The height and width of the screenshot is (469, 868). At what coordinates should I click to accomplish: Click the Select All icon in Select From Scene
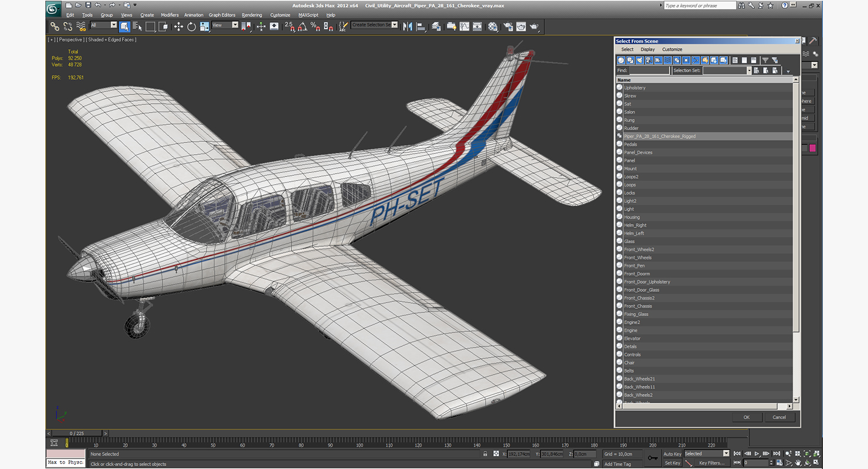pyautogui.click(x=735, y=60)
